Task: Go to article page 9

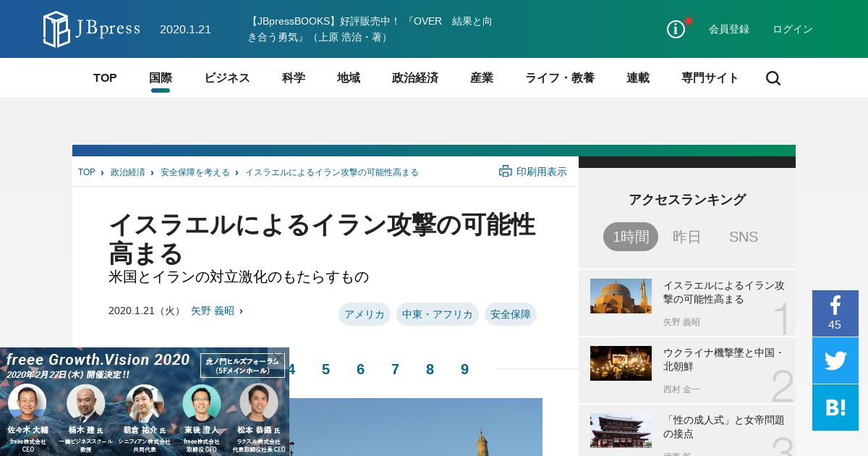Action: click(x=464, y=369)
